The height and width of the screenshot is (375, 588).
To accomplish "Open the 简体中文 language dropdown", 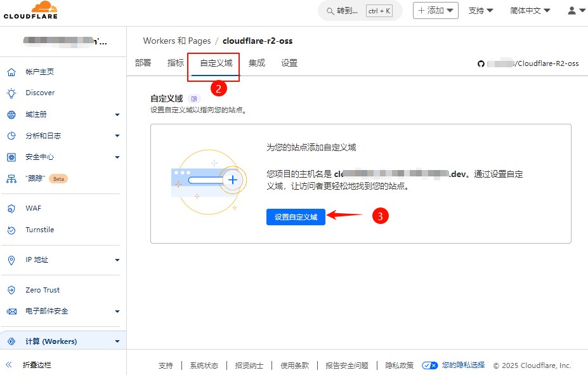I will pos(530,11).
